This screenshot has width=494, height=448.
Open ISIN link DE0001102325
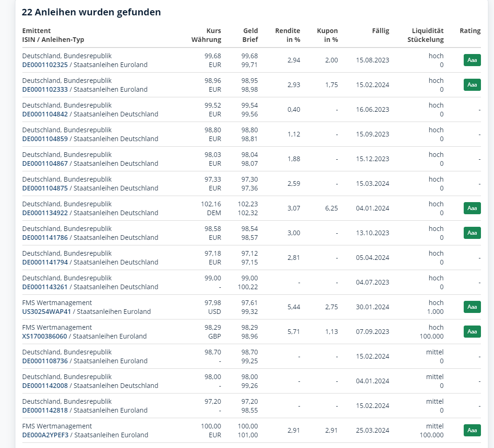point(45,65)
